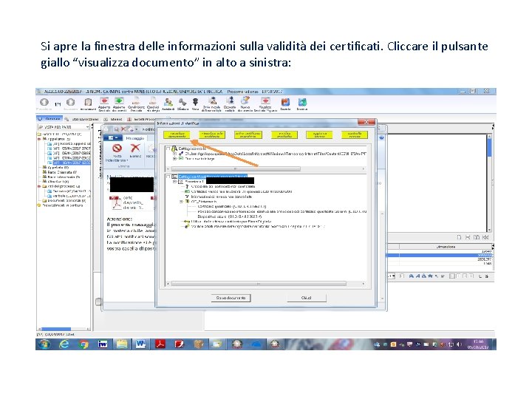Click the globe toolbar icon
Image resolution: width=532 pixels, height=399 pixels.
[302, 102]
